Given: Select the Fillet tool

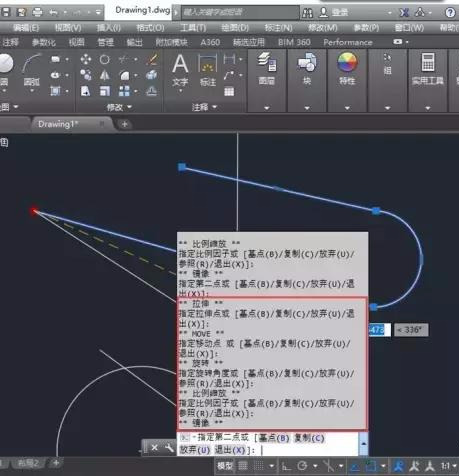Looking at the screenshot, I should [124, 75].
